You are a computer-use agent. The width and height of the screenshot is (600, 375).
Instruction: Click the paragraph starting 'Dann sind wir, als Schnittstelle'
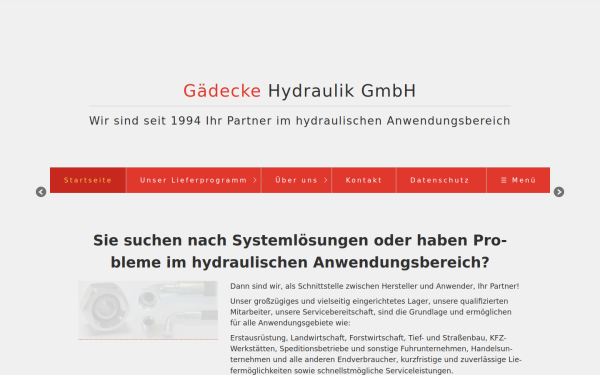(375, 286)
